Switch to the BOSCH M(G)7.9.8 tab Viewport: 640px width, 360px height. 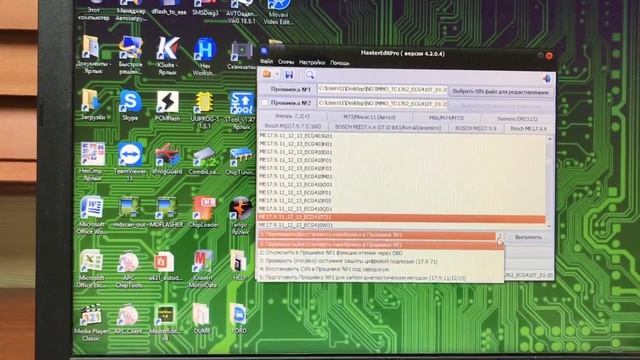tap(476, 128)
